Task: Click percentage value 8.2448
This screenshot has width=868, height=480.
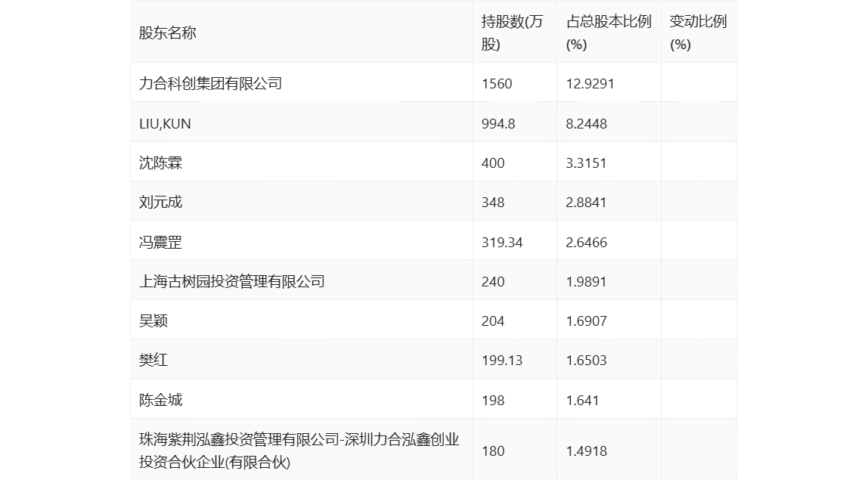Action: 586,123
